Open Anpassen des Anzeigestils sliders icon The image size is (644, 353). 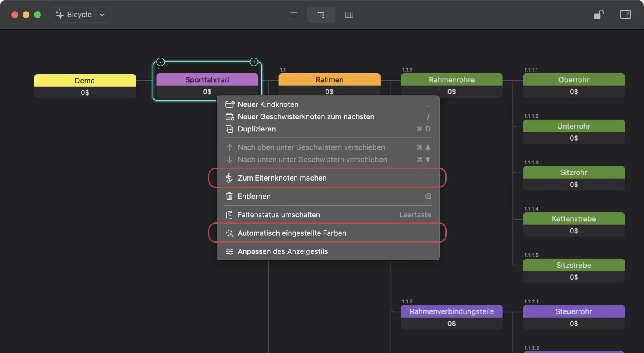point(229,251)
